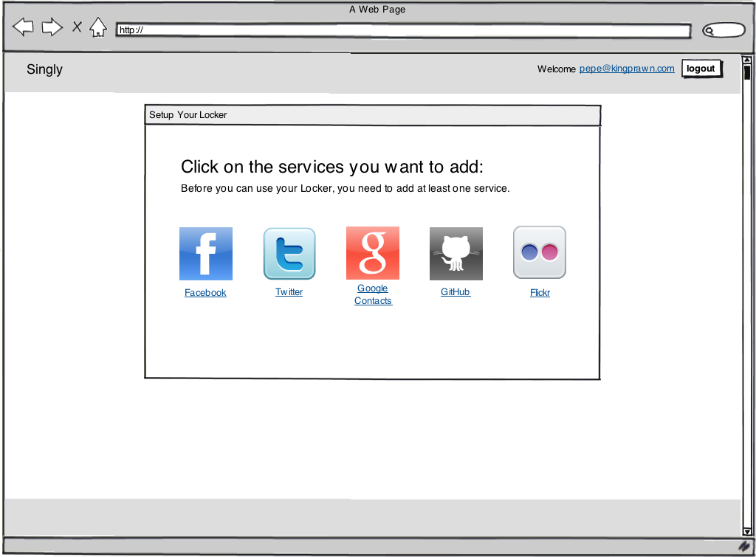The height and width of the screenshot is (557, 756).
Task: Open the Flickr text link
Action: [540, 292]
